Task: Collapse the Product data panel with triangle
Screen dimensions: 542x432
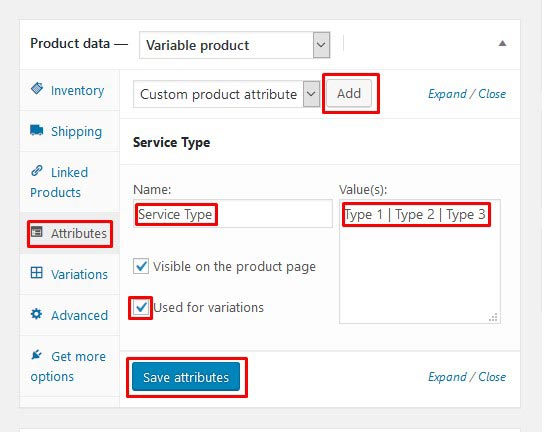Action: [503, 44]
